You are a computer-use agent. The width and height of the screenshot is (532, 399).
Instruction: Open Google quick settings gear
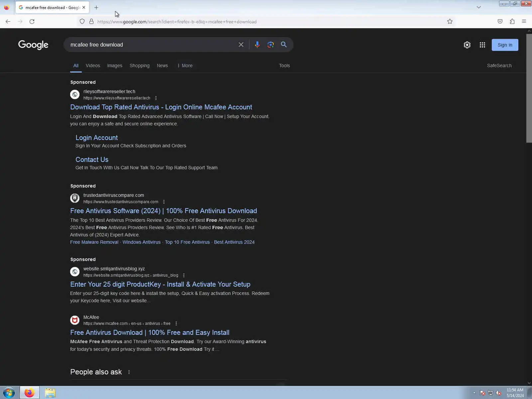(x=467, y=45)
